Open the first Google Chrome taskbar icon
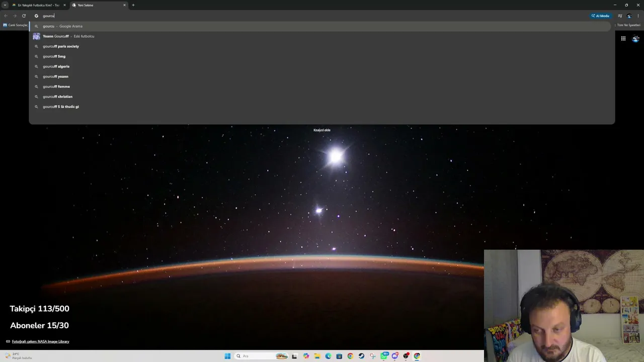 [350, 356]
